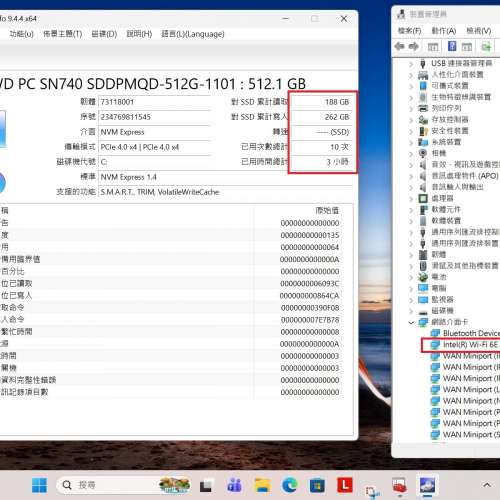This screenshot has width=500, height=500.
Task: Click the mouse icon beside 滑鼠及其他指標裝置
Action: [423, 266]
